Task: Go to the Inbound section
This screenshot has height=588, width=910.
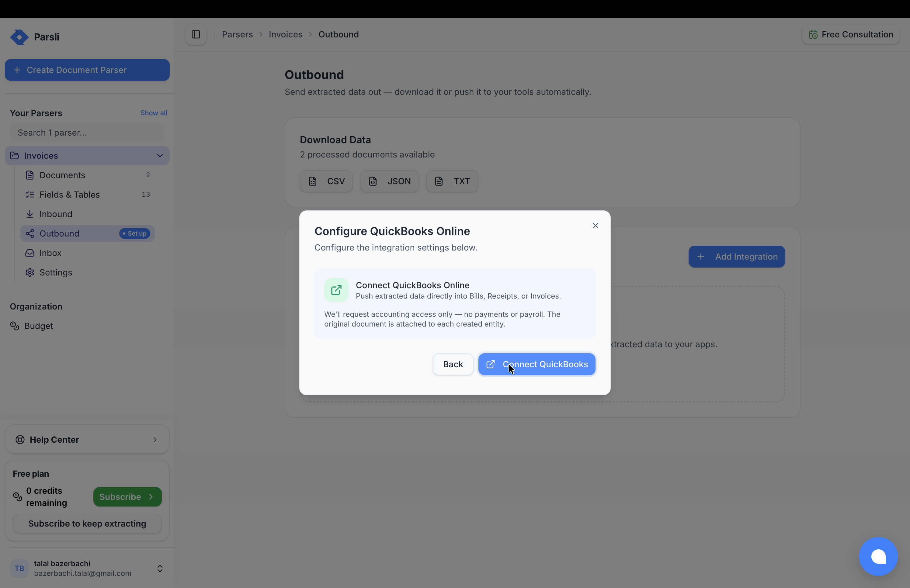Action: tap(88, 214)
